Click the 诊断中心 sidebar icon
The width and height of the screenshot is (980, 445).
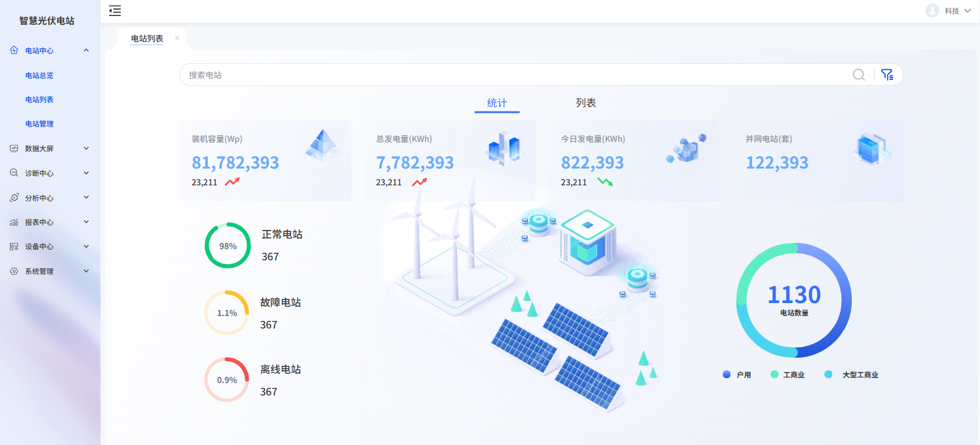point(14,173)
